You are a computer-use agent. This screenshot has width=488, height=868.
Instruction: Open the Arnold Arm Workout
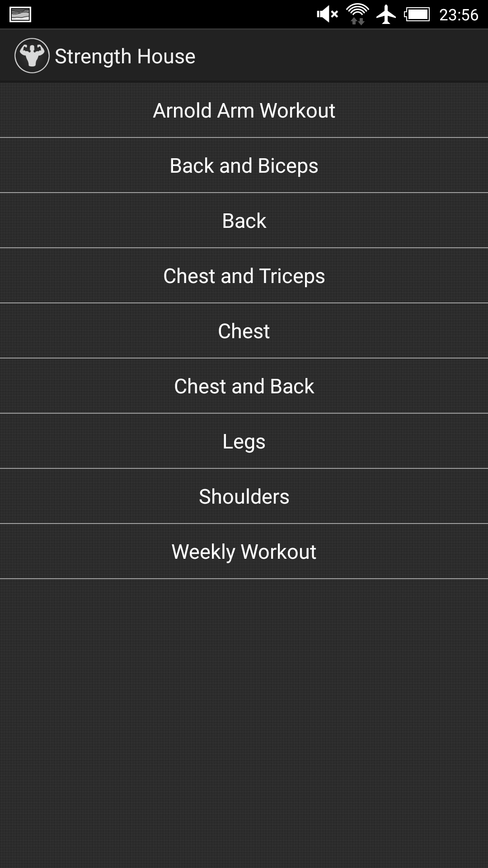pyautogui.click(x=244, y=110)
